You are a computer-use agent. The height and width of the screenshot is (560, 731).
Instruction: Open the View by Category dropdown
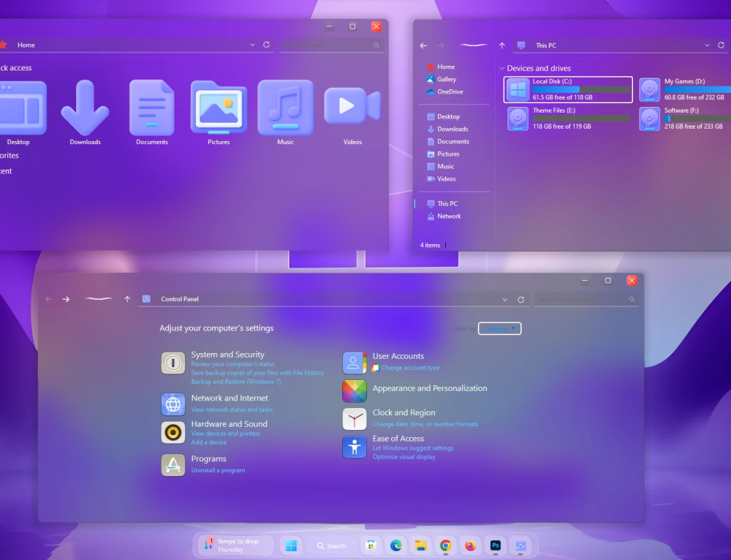click(499, 328)
